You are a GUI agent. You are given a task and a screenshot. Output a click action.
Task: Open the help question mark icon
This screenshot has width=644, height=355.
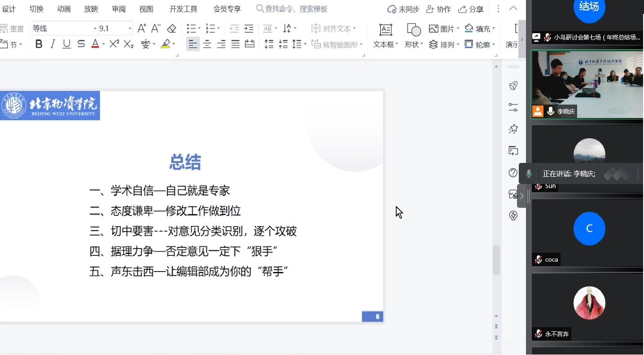[x=513, y=173]
